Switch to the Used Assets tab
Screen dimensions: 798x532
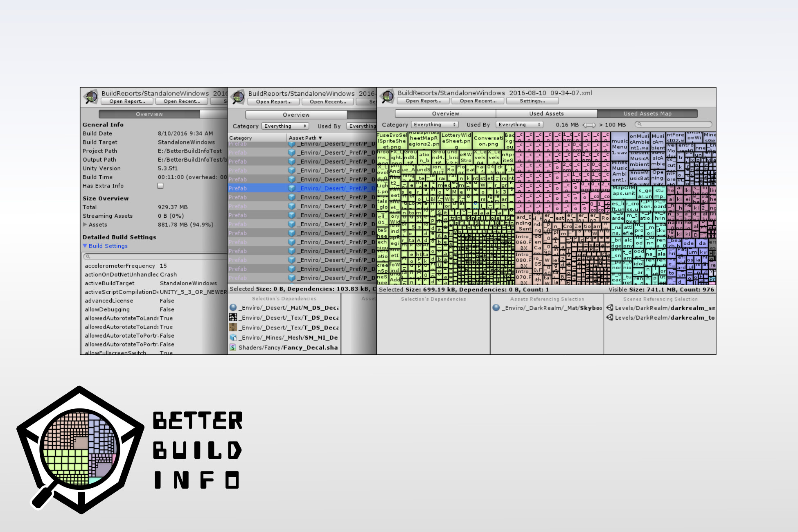pyautogui.click(x=546, y=114)
